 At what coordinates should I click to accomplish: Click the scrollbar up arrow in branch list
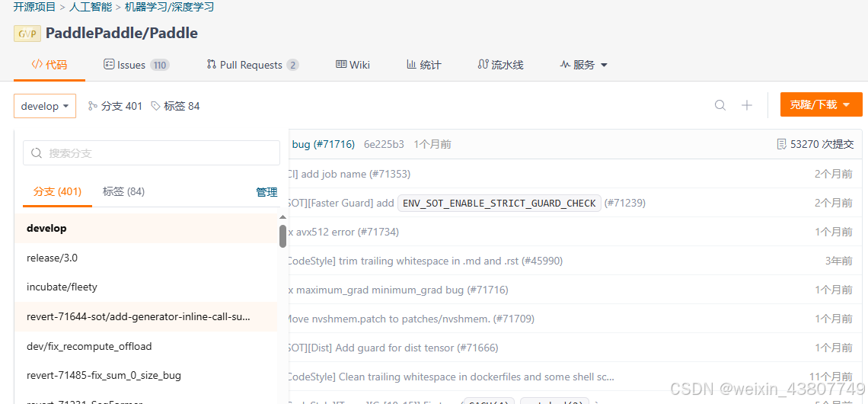(x=283, y=217)
